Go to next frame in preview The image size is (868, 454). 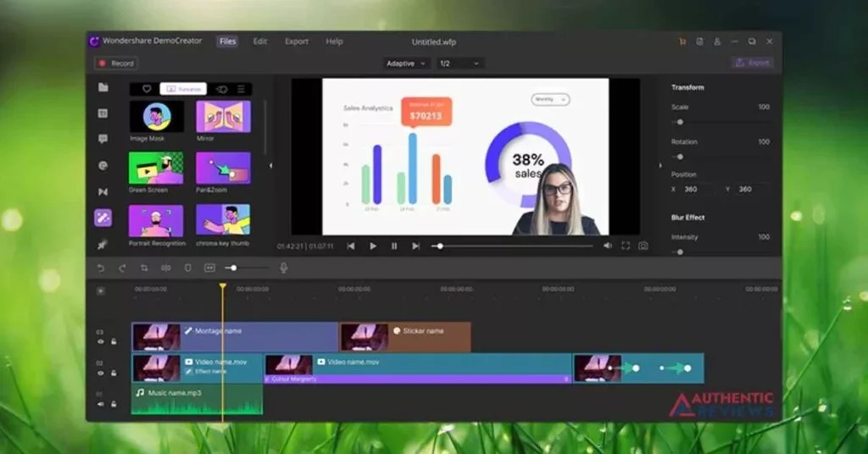click(415, 246)
